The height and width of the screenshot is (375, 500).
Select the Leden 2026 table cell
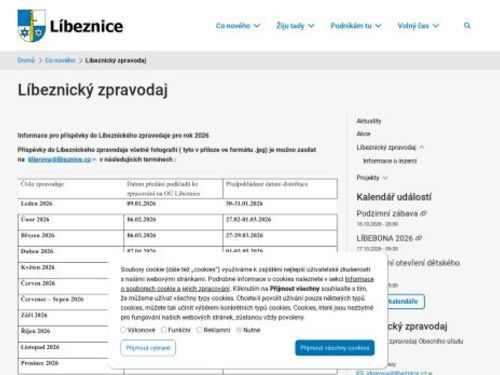tap(71, 207)
